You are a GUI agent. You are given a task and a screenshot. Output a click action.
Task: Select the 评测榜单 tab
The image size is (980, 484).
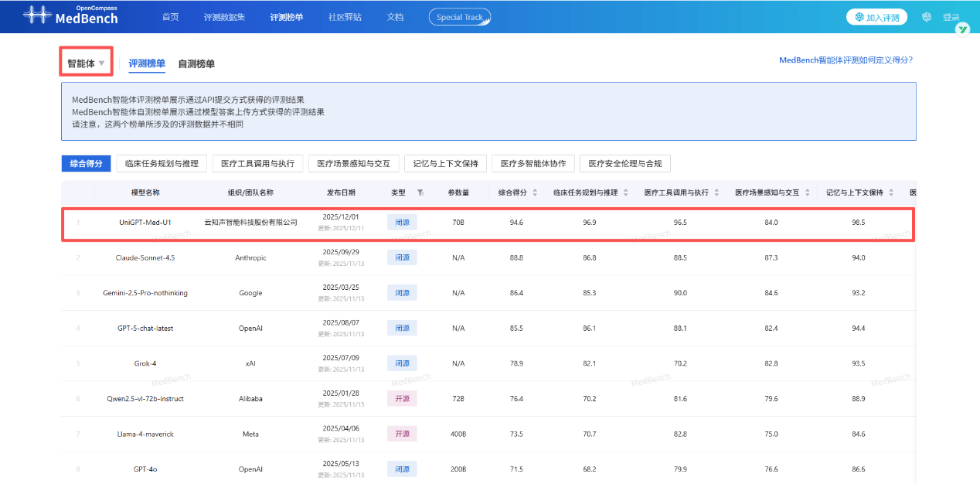(147, 63)
